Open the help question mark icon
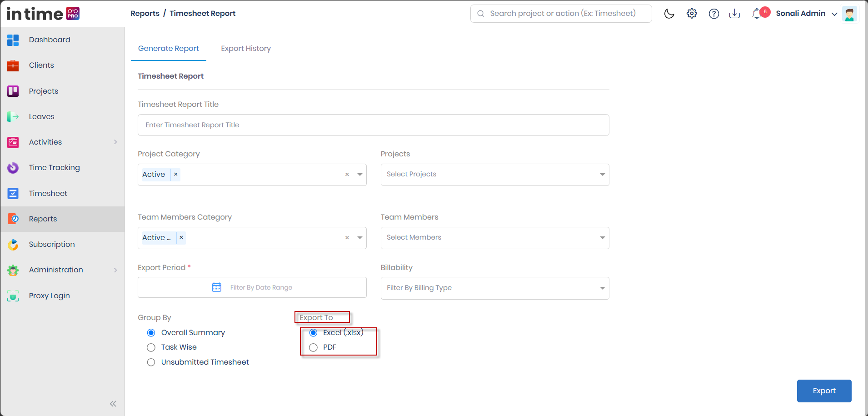The width and height of the screenshot is (868, 416). 714,14
